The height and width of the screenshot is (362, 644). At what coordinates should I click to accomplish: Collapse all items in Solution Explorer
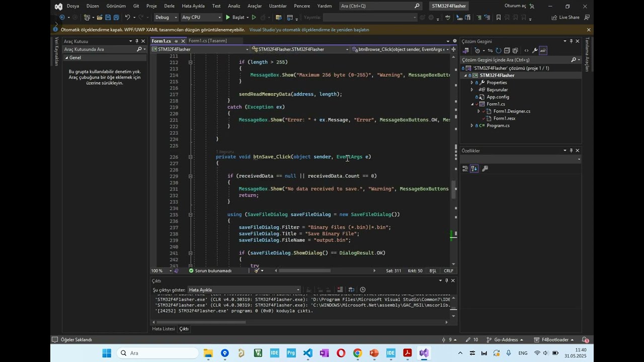(x=507, y=50)
